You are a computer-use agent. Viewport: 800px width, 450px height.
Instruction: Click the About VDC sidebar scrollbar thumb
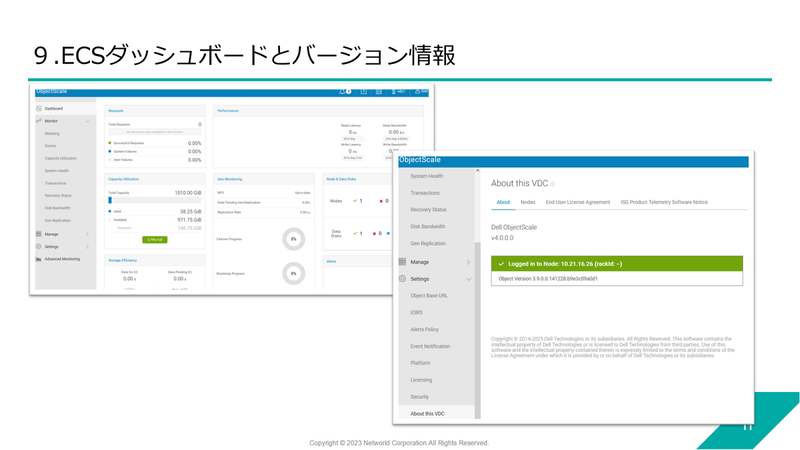[x=478, y=330]
